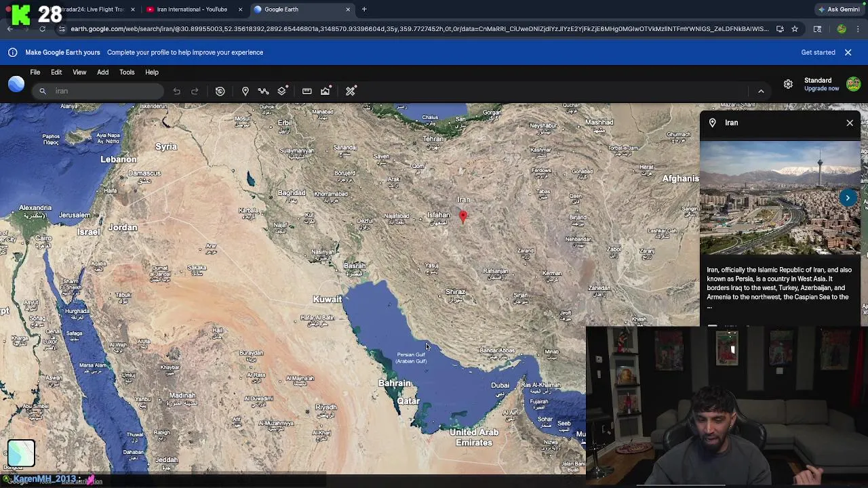Screen dimensions: 868x488
Task: Select the Add placemark tool
Action: [245, 91]
